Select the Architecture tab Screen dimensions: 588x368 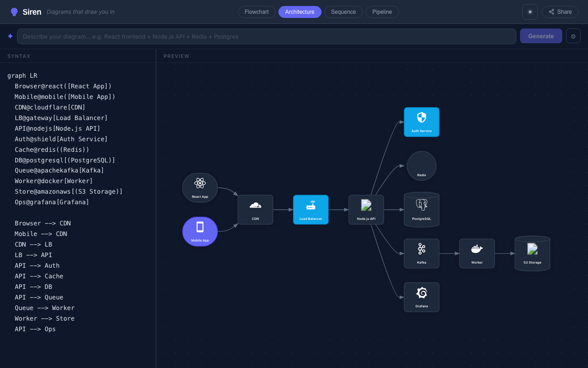tap(300, 12)
